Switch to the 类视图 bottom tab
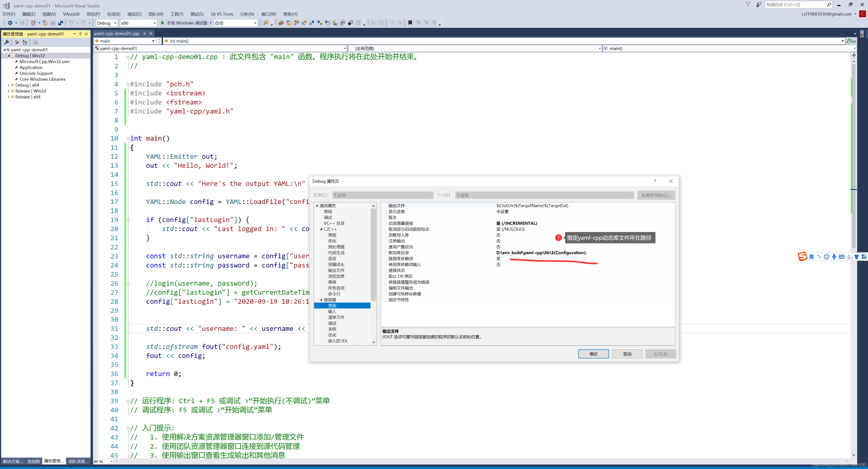 coord(33,461)
